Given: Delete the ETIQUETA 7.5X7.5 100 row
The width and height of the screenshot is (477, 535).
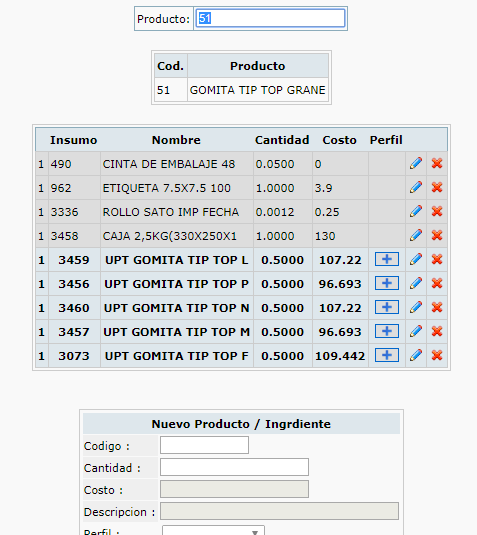Looking at the screenshot, I should (x=437, y=187).
